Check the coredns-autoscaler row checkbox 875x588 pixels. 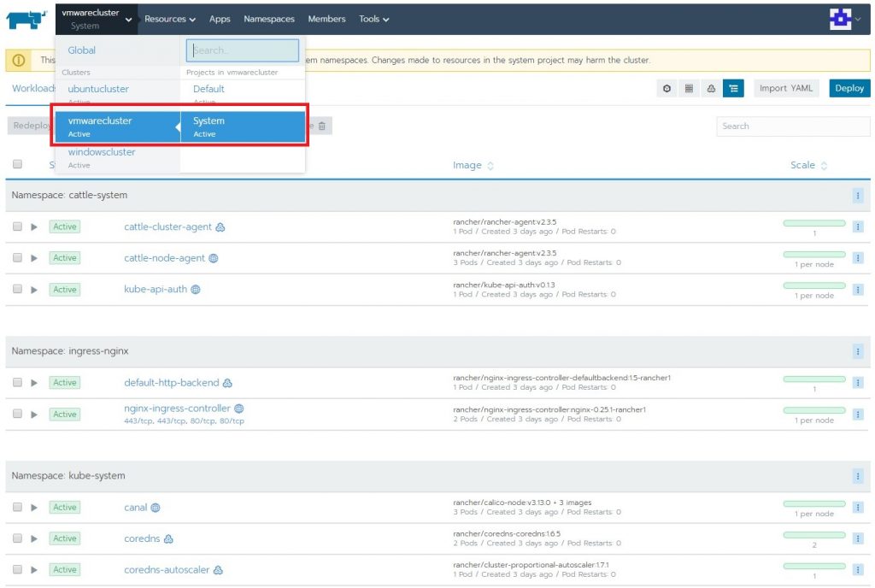pos(17,569)
